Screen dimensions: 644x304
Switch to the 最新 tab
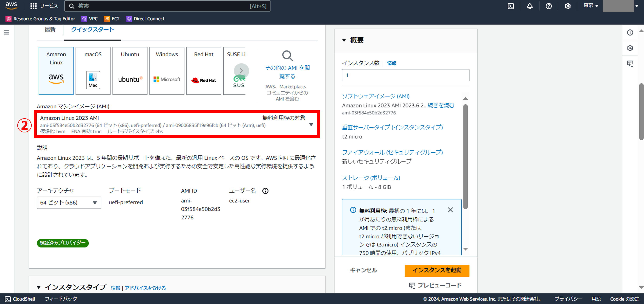tap(50, 29)
